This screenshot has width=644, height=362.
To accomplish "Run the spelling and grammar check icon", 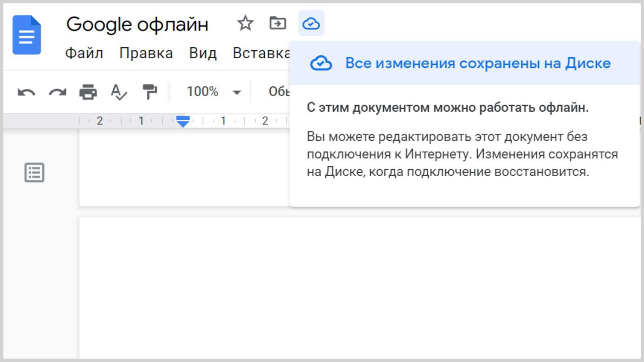I will point(119,92).
